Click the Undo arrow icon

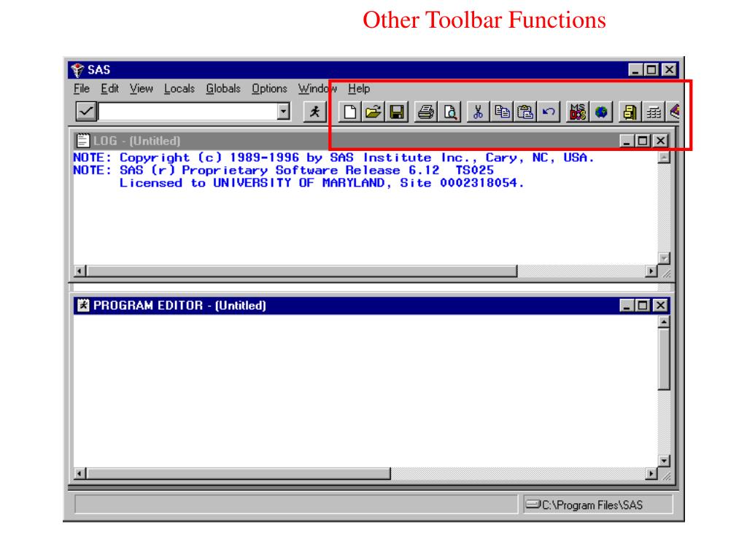(549, 112)
